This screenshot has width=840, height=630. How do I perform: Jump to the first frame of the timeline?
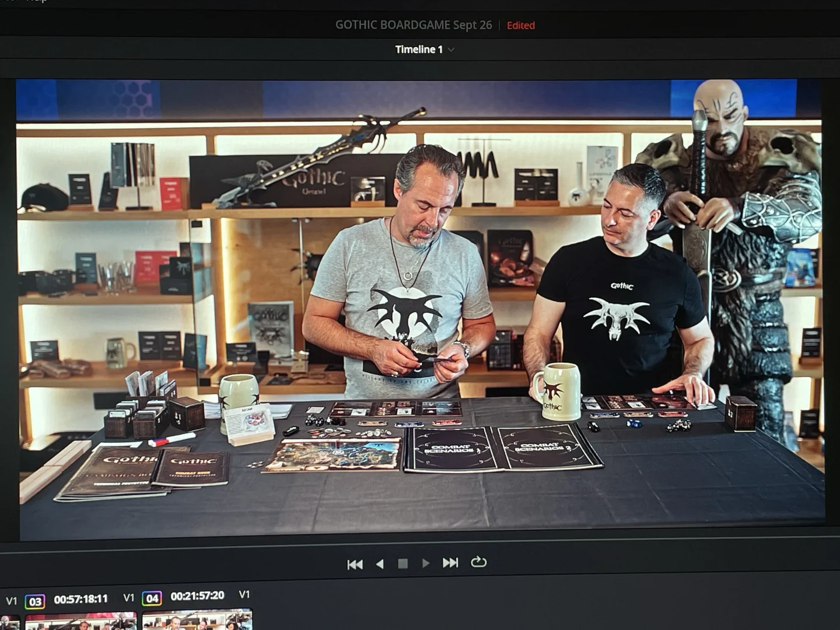click(355, 564)
